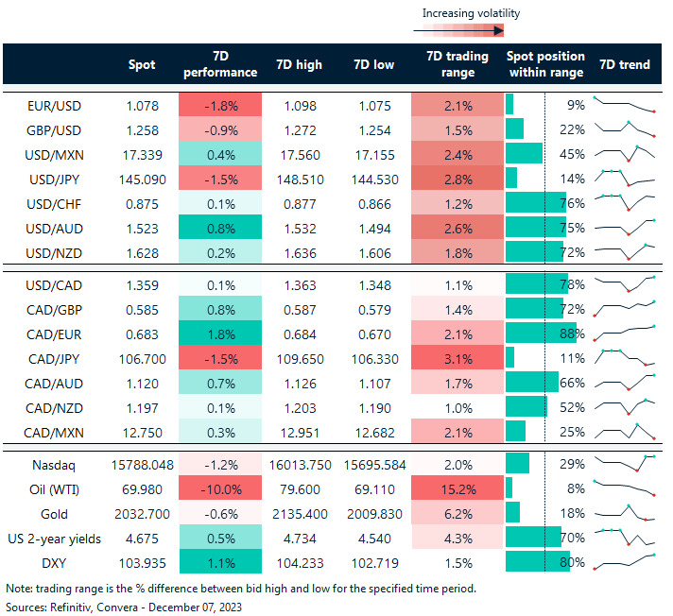Select the 7D performance column header

pos(219,64)
